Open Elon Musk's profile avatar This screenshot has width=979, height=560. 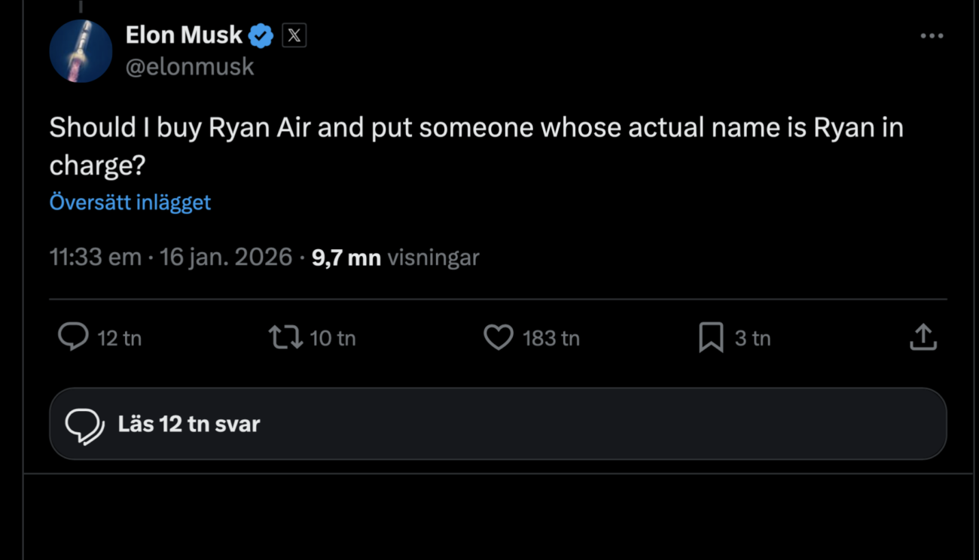tap(81, 51)
